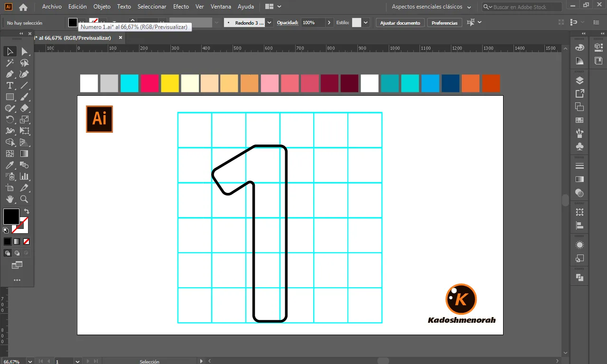Select the Rotate tool

pyautogui.click(x=10, y=119)
